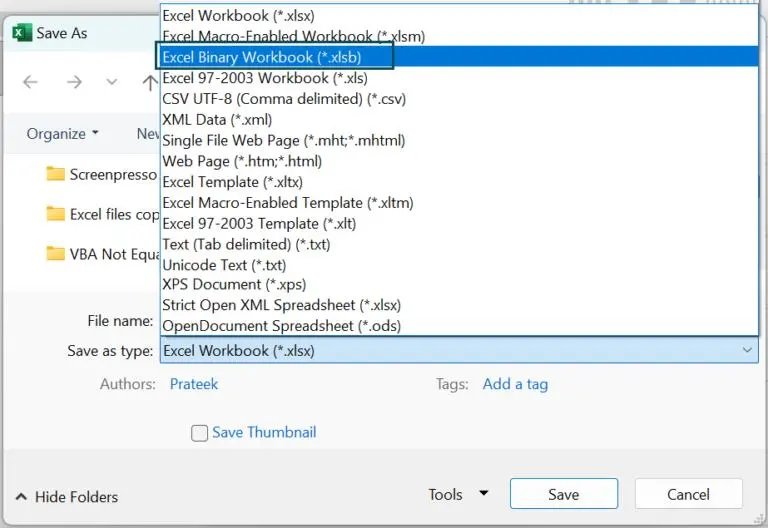Image resolution: width=768 pixels, height=528 pixels.
Task: Click the VBA Not Equal folder icon
Action: [55, 254]
